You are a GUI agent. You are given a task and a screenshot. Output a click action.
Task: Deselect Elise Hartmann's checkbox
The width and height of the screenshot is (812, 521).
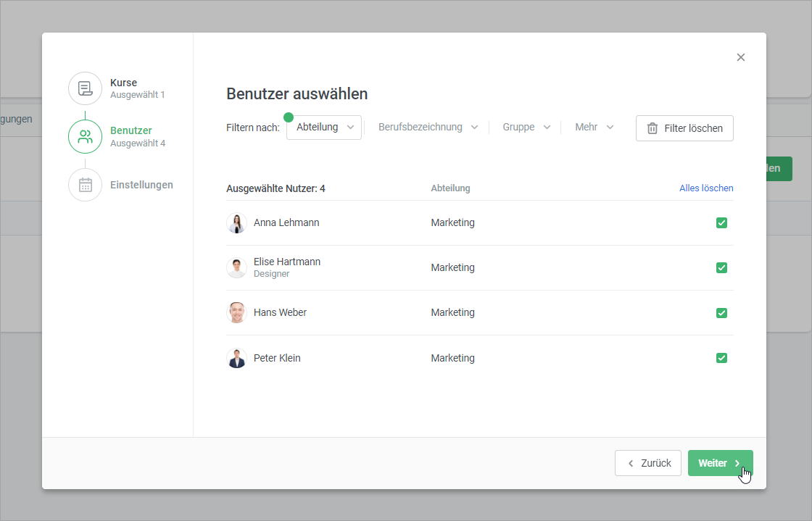click(x=721, y=268)
